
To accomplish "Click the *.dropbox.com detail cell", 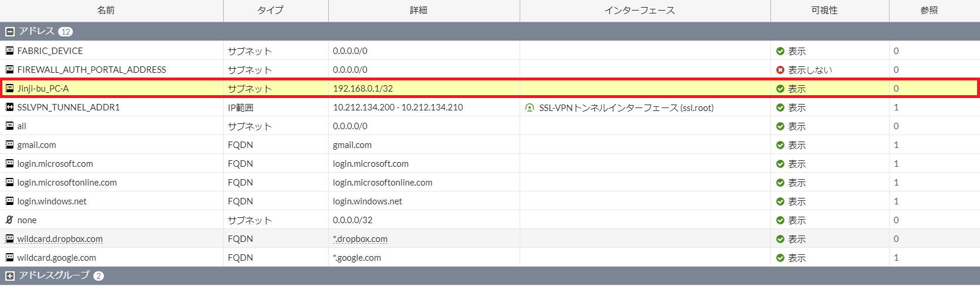I will (360, 239).
